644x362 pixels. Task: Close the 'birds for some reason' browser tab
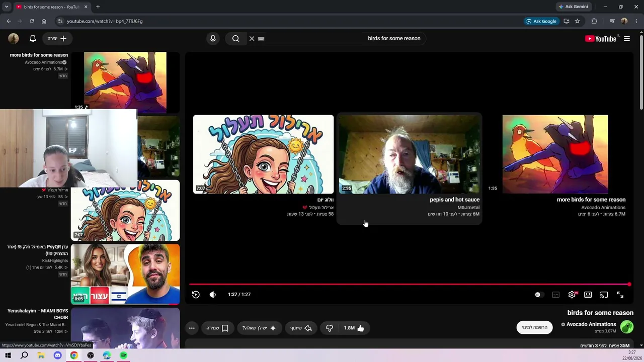(x=86, y=7)
